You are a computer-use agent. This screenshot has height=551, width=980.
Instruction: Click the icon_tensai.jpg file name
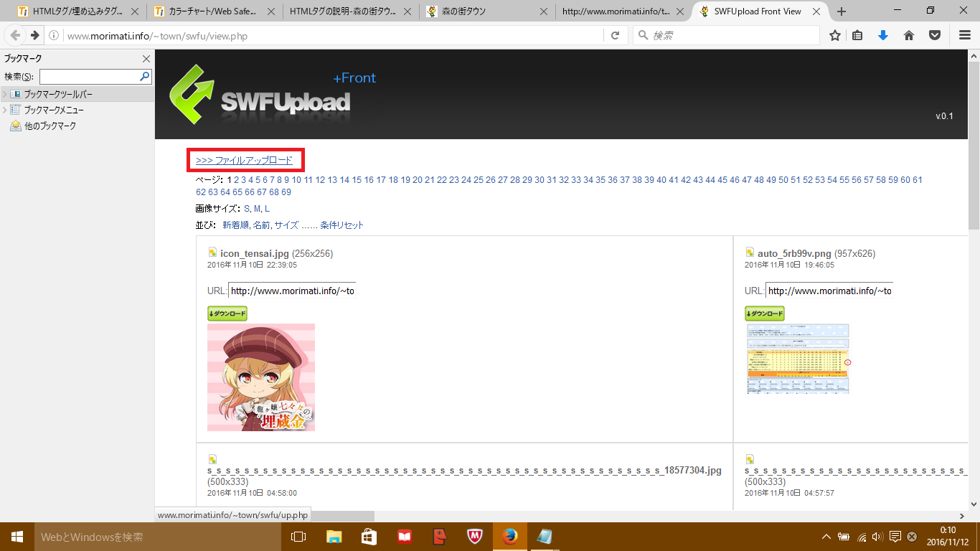pos(255,253)
